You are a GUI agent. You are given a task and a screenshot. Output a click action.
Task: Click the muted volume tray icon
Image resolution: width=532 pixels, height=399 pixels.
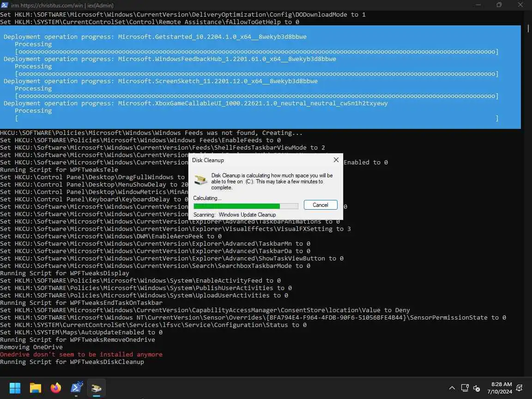click(x=477, y=388)
